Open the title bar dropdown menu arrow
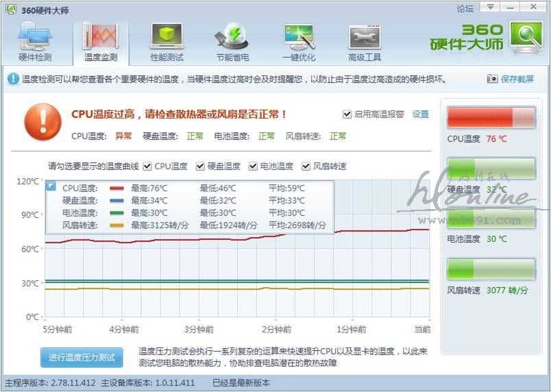 pyautogui.click(x=491, y=7)
